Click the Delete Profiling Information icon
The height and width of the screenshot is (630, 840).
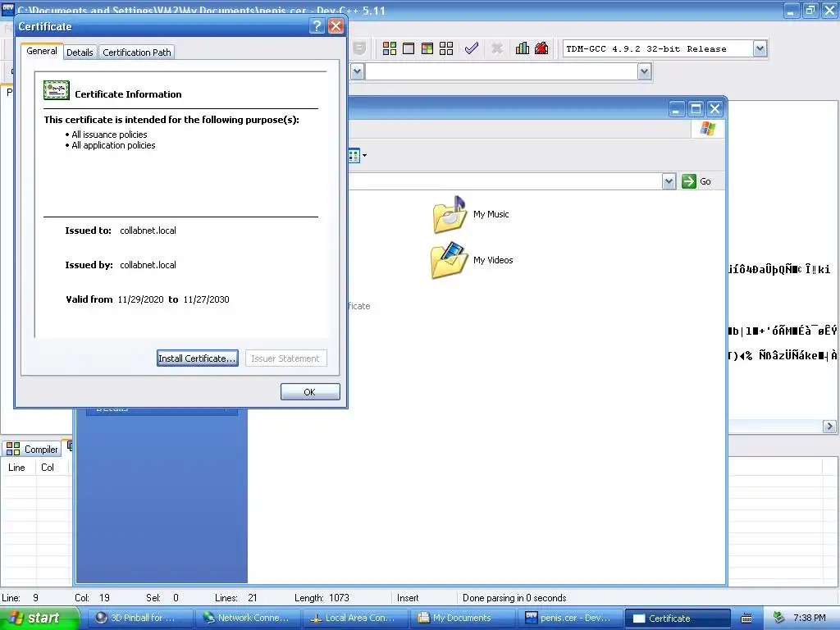(541, 48)
